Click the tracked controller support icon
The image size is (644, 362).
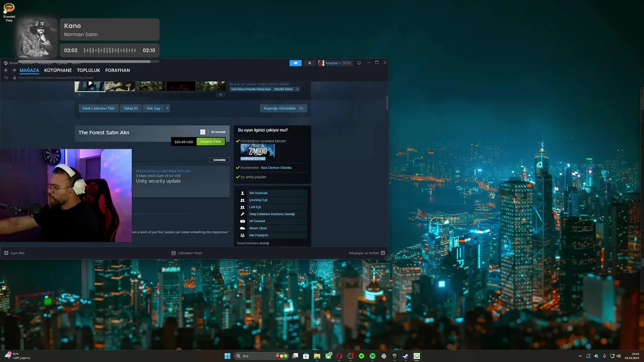pyautogui.click(x=243, y=214)
